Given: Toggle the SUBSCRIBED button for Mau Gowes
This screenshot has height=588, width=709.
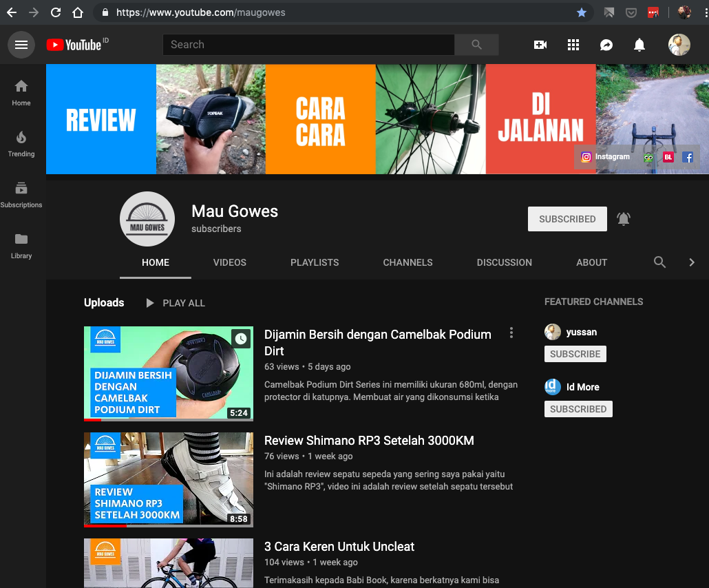Looking at the screenshot, I should [x=567, y=219].
